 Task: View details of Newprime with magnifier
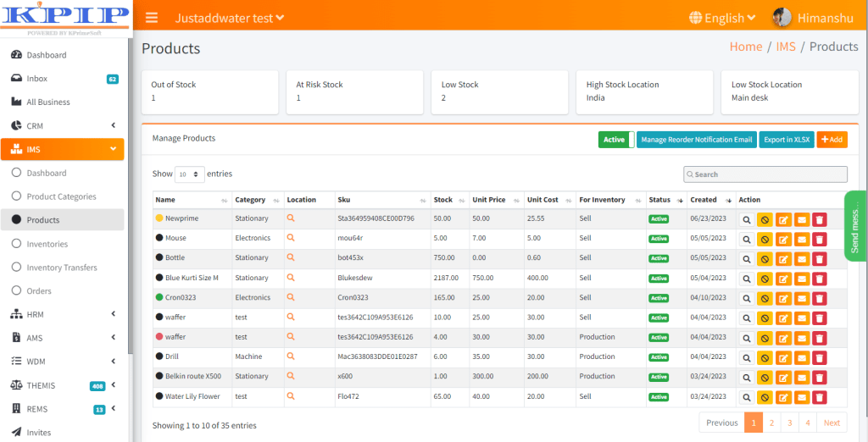pos(747,219)
